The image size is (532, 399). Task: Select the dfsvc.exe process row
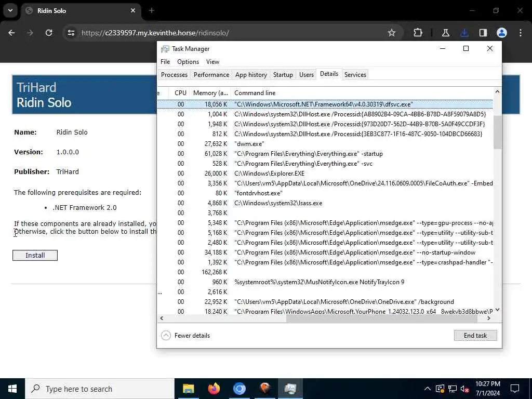pos(325,104)
